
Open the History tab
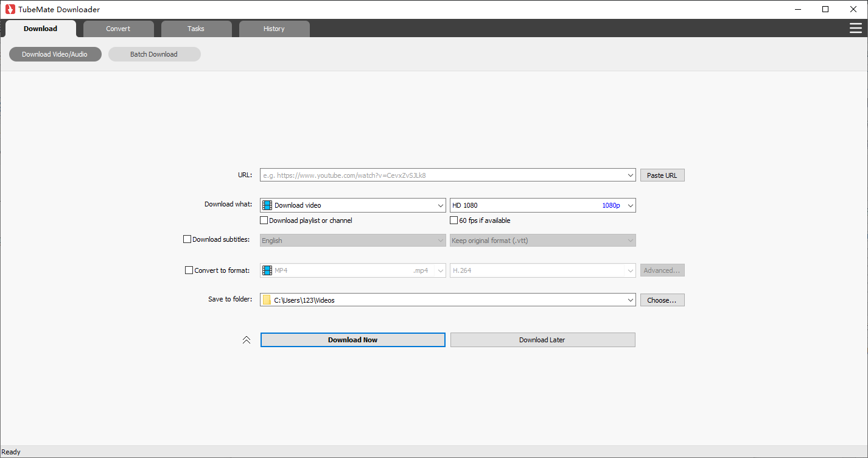pos(274,29)
